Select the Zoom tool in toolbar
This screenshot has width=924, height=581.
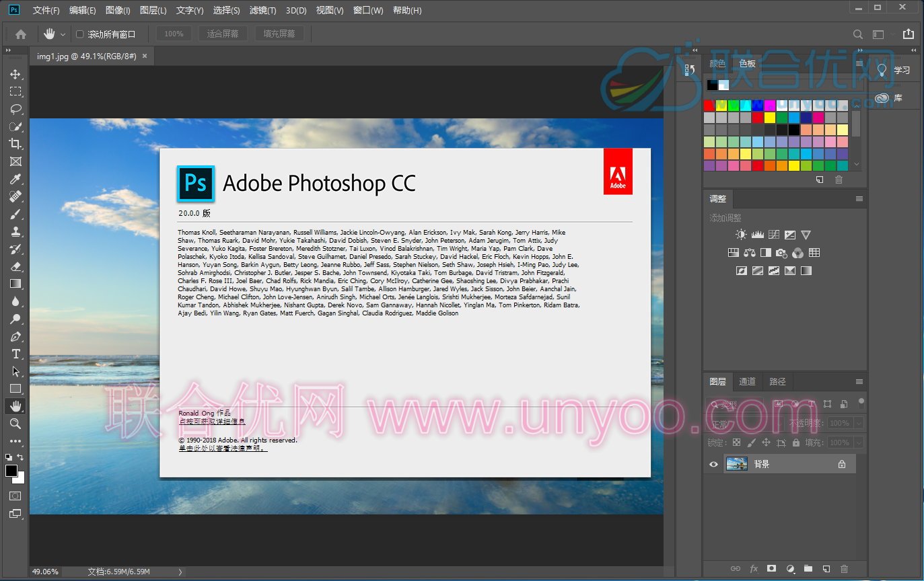point(15,424)
